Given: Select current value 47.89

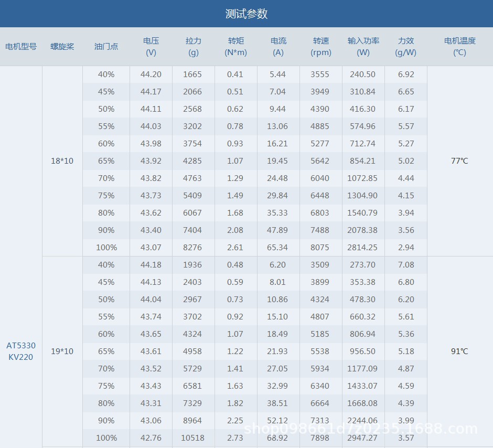Looking at the screenshot, I should click(x=277, y=230).
